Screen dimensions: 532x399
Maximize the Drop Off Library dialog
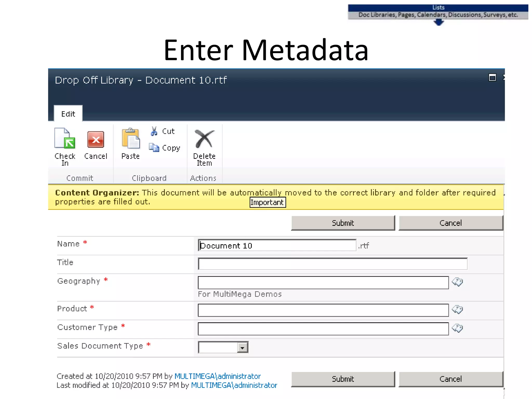(x=492, y=77)
